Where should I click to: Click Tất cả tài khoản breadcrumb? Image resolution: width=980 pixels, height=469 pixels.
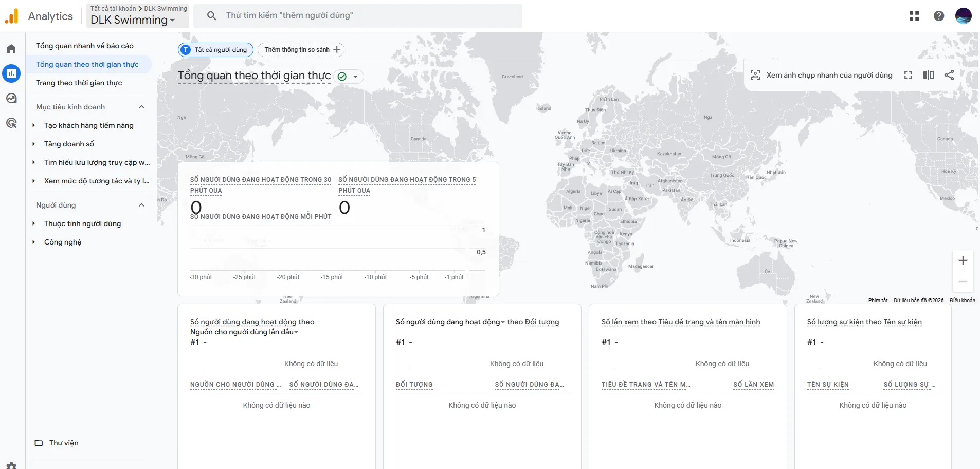click(x=113, y=9)
